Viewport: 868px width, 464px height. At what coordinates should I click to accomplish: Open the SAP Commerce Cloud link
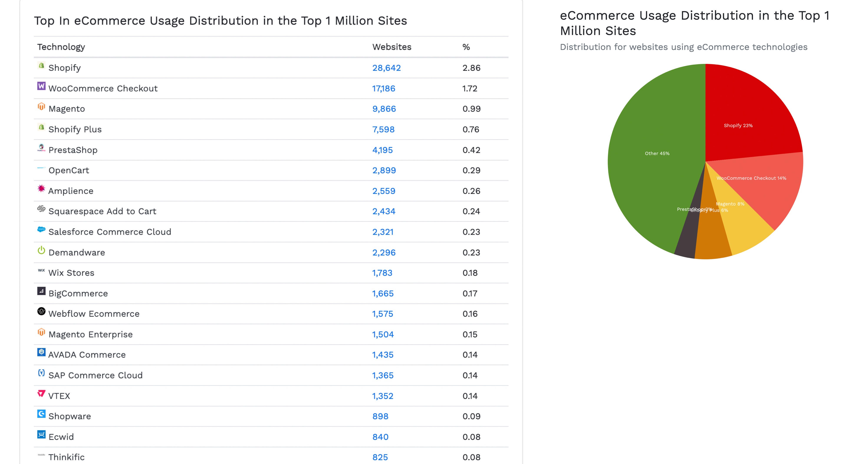(x=96, y=376)
